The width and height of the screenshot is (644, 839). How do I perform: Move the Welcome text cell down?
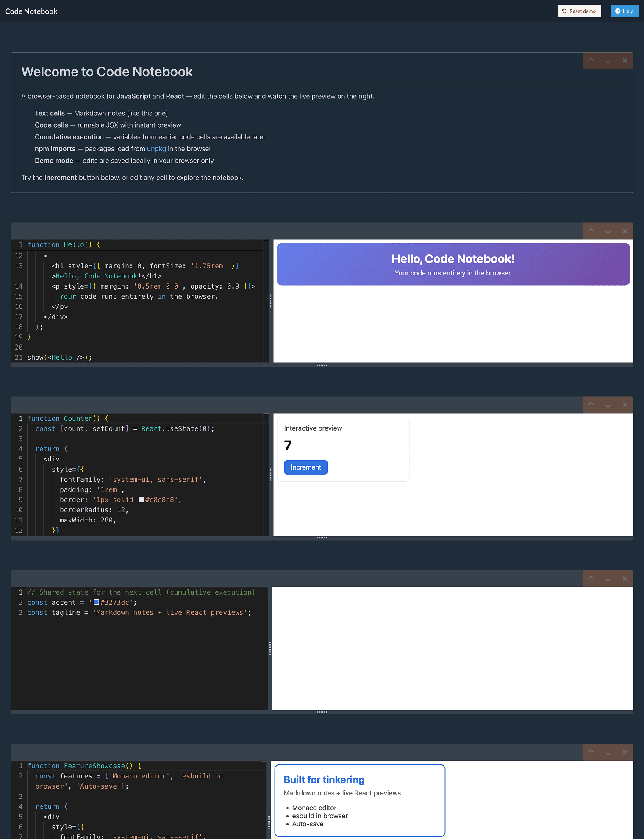[x=608, y=61]
